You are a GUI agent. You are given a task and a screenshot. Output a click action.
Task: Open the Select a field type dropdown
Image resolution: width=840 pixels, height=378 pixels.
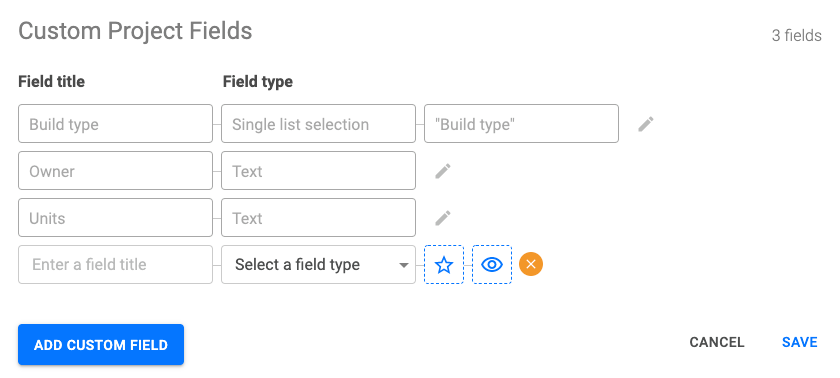[x=318, y=264]
